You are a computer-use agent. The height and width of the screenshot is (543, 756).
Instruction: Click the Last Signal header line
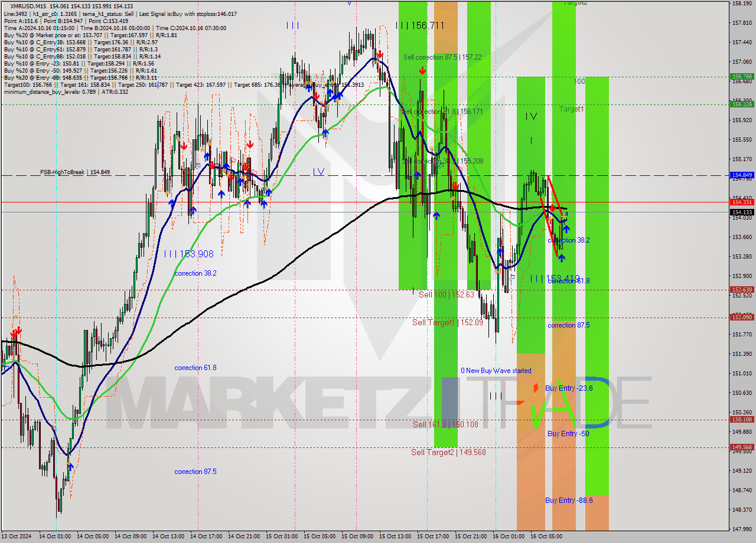point(120,14)
